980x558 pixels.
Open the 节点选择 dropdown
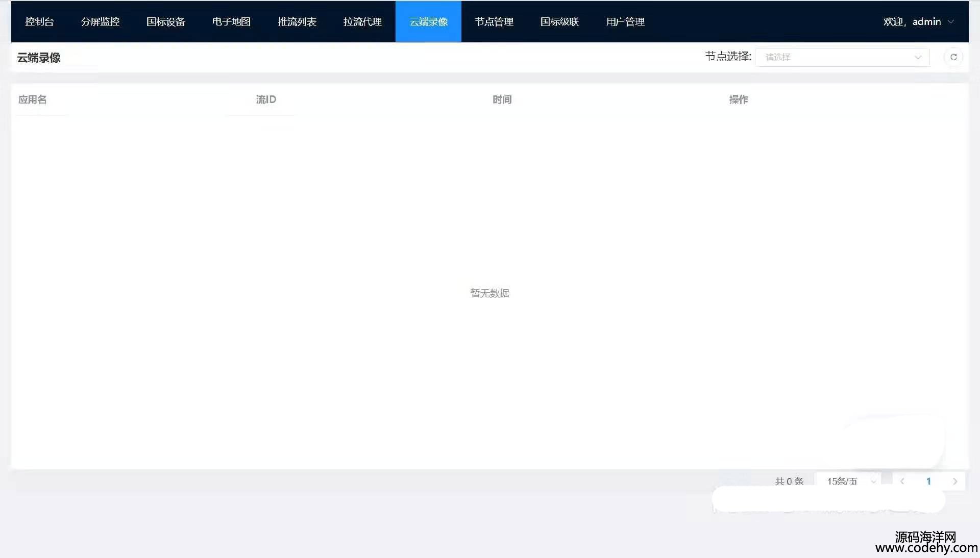click(842, 57)
